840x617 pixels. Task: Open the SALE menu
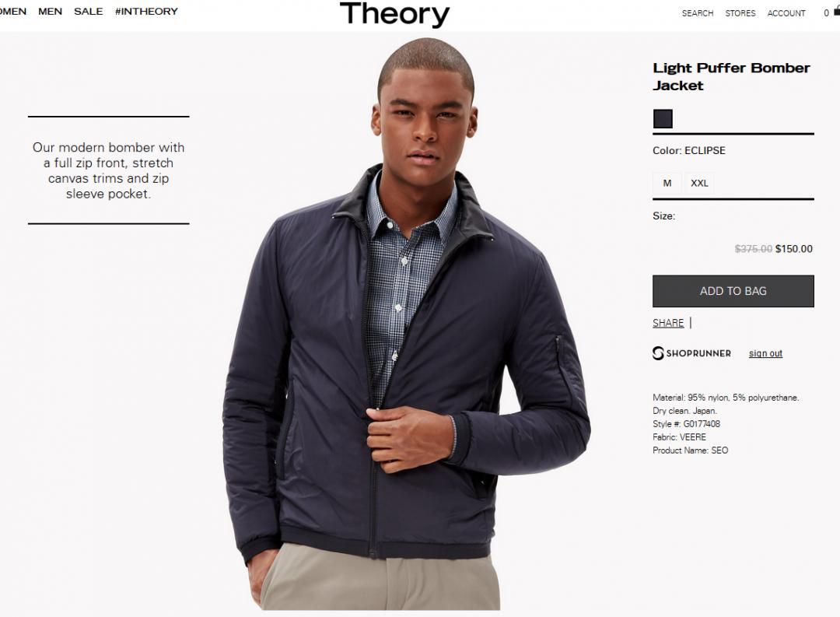pyautogui.click(x=89, y=11)
